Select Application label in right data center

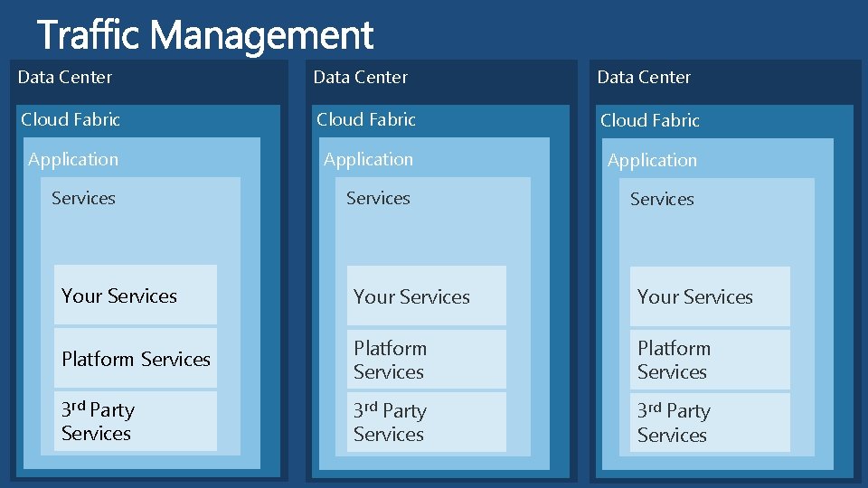click(x=652, y=161)
